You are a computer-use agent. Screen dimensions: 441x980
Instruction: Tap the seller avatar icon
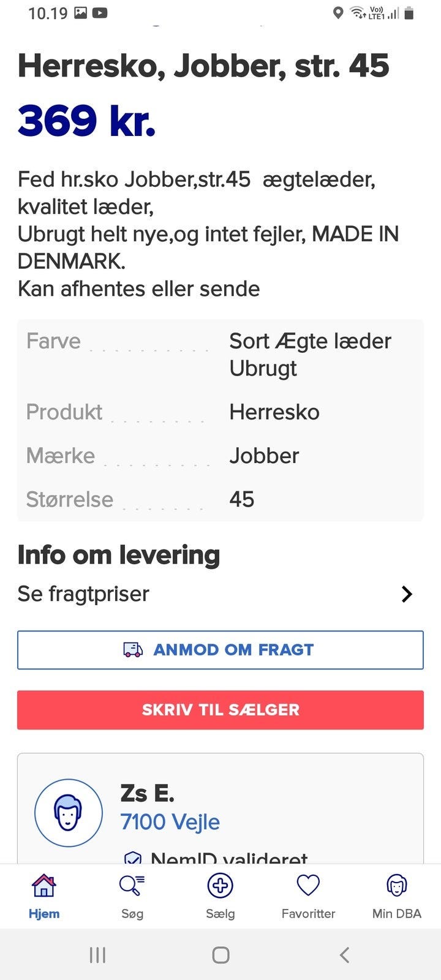69,813
